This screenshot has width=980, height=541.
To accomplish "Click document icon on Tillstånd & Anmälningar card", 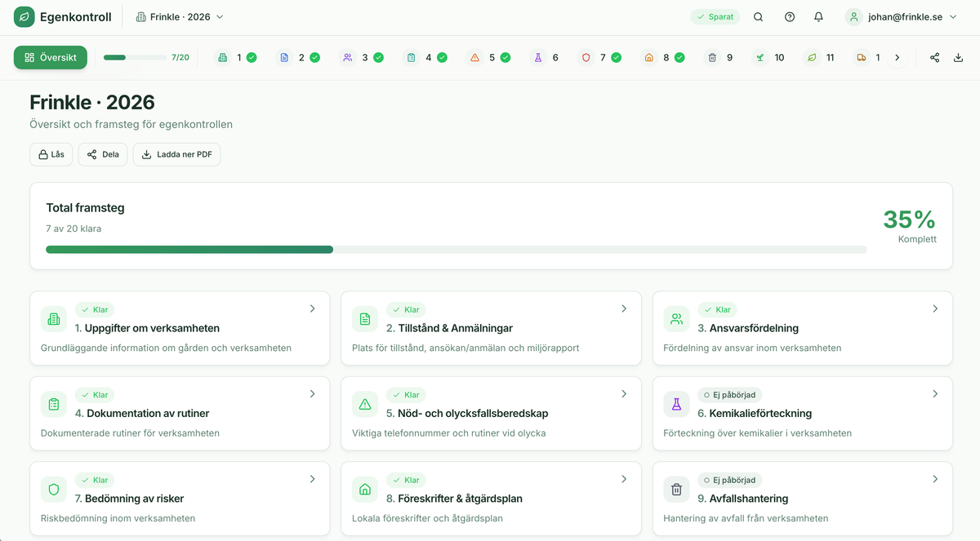I will [365, 319].
